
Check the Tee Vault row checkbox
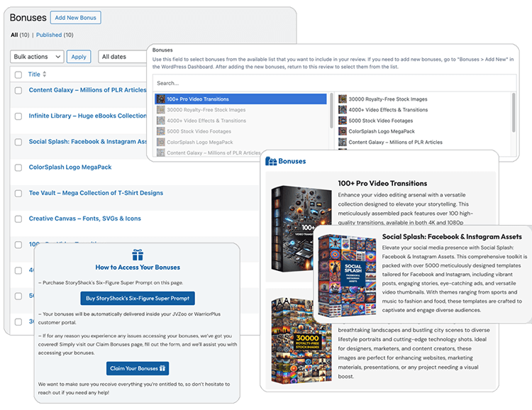[x=18, y=194]
